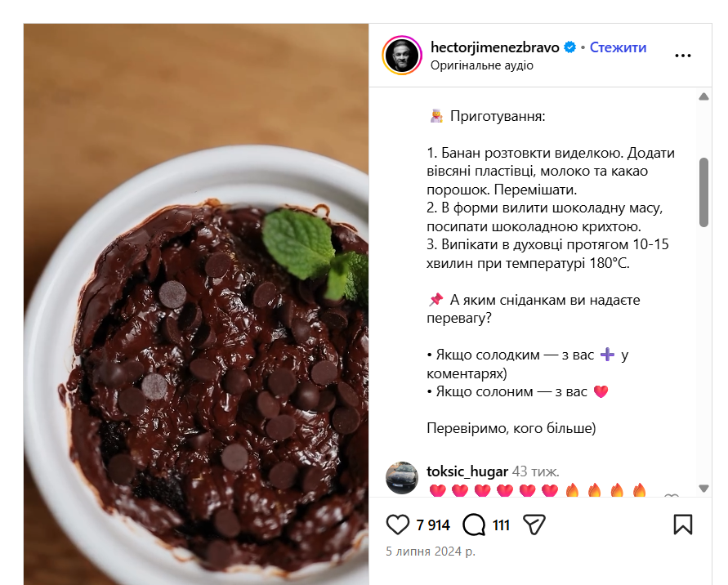
Task: Open comments via the speech bubble icon
Action: click(474, 525)
